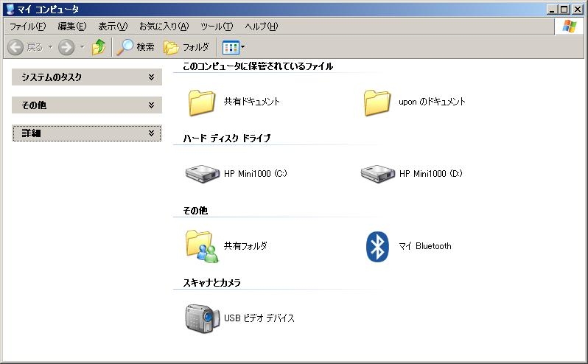Click the フォルダ toolbar label
This screenshot has width=588, height=364.
195,47
